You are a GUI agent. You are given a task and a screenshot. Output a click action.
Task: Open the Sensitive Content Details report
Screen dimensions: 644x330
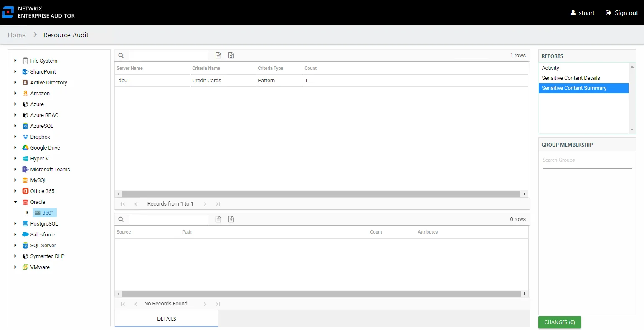click(583, 78)
